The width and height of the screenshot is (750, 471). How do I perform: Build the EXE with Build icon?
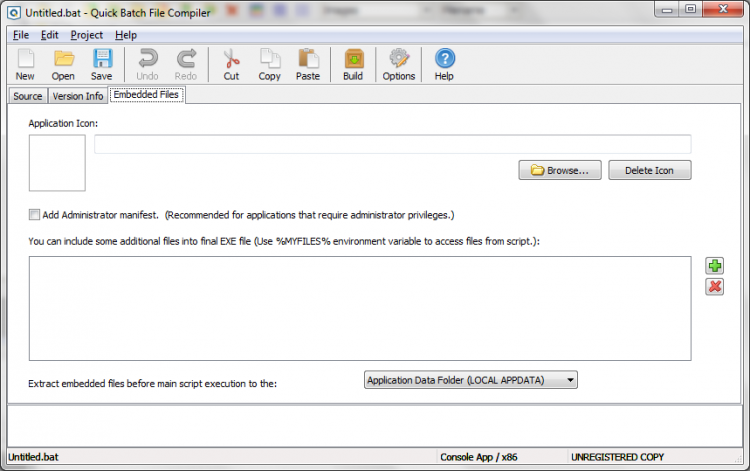[x=353, y=64]
